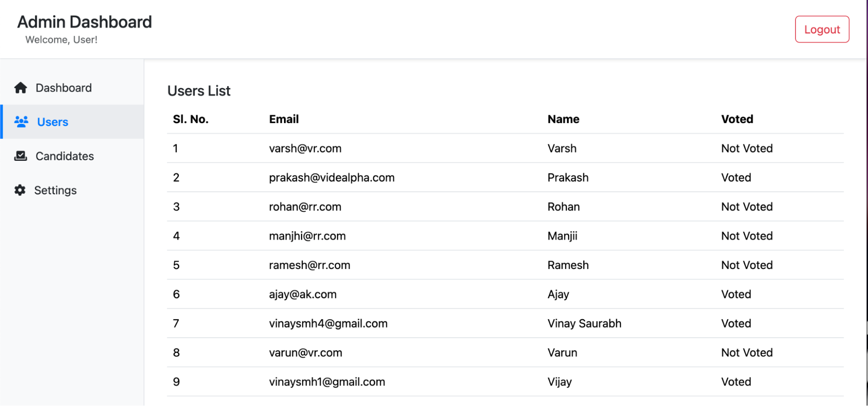Go to the Candidates sidebar item
Viewport: 868px width, 406px height.
pyautogui.click(x=65, y=156)
